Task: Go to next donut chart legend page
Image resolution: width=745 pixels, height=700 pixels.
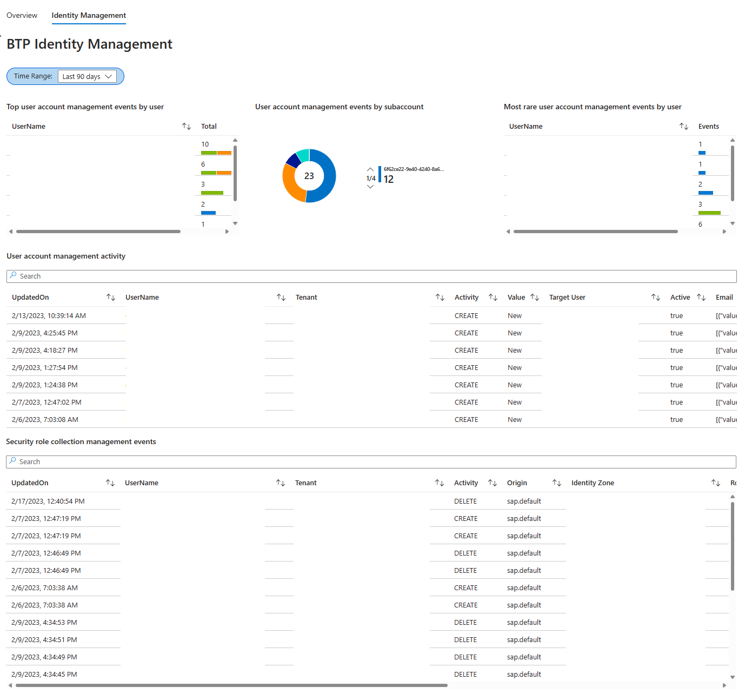Action: point(370,187)
